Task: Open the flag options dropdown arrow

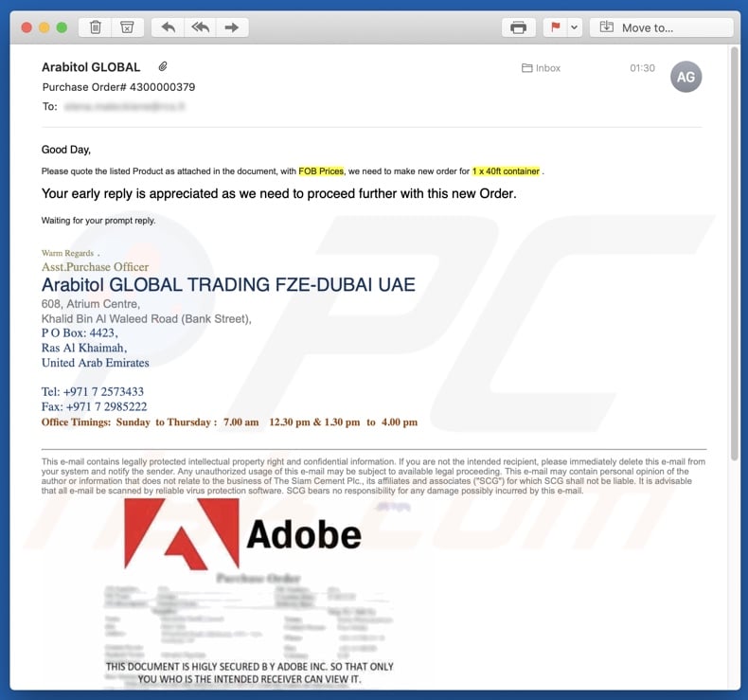Action: [x=575, y=27]
